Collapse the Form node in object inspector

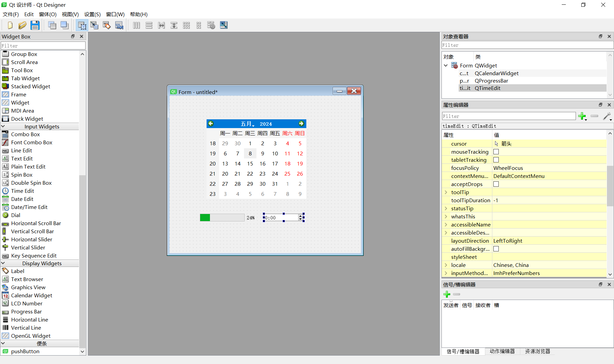click(x=446, y=66)
